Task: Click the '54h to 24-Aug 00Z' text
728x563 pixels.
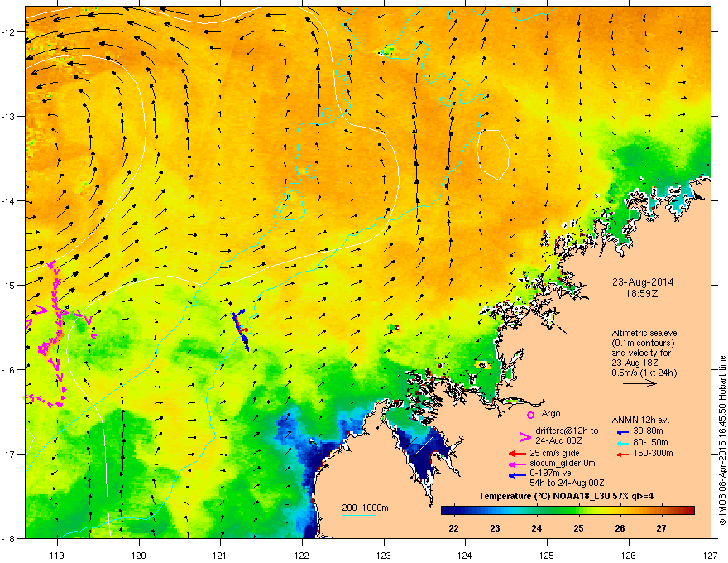Action: point(567,484)
